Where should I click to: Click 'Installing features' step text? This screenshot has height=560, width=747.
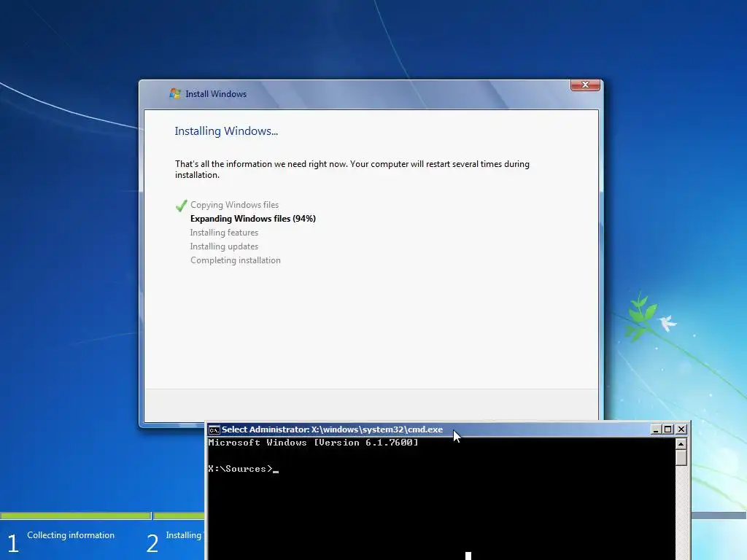point(224,233)
